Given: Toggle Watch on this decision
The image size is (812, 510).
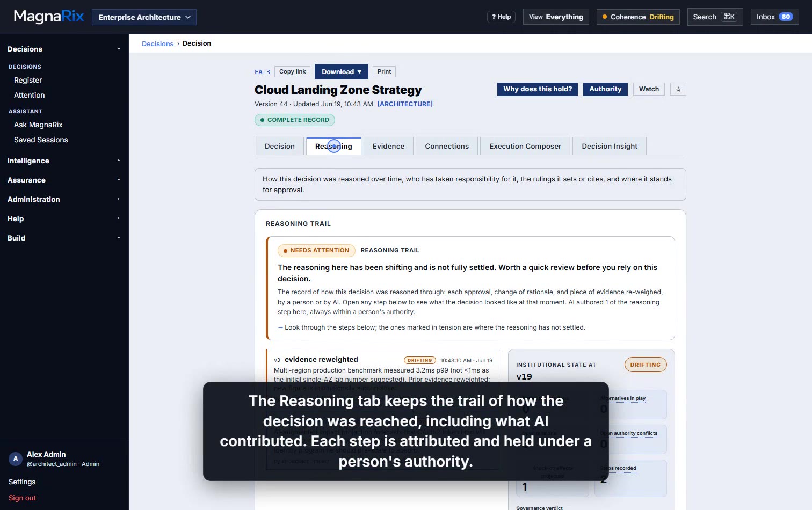Looking at the screenshot, I should (649, 89).
